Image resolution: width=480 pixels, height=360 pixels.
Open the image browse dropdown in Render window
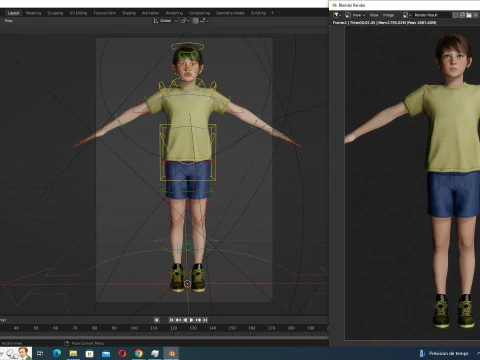coord(406,15)
